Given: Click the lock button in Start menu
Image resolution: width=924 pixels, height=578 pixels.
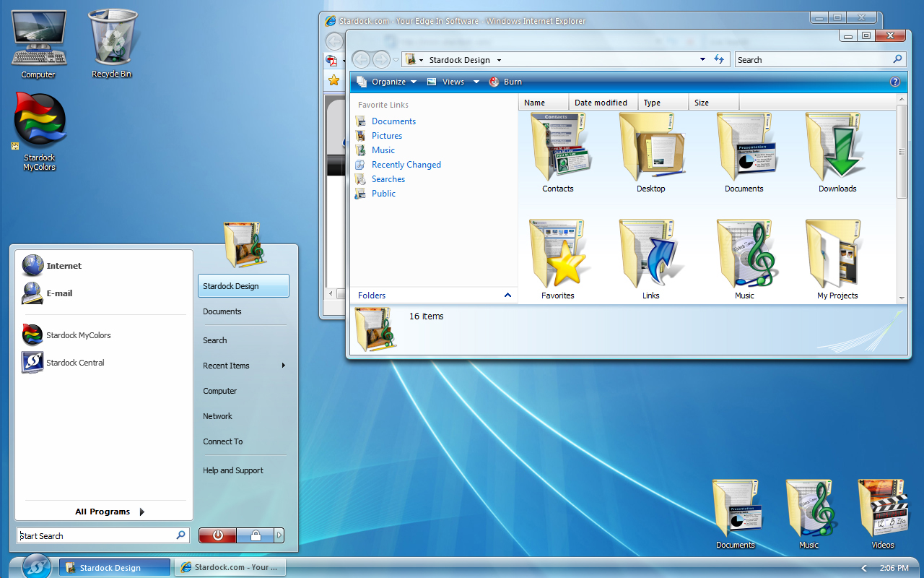Looking at the screenshot, I should (x=256, y=535).
